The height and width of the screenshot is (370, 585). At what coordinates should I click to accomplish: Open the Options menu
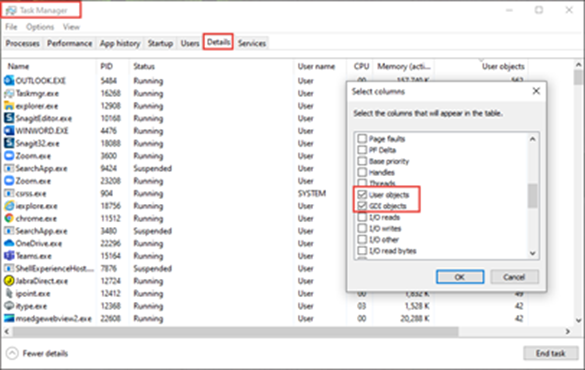(40, 27)
